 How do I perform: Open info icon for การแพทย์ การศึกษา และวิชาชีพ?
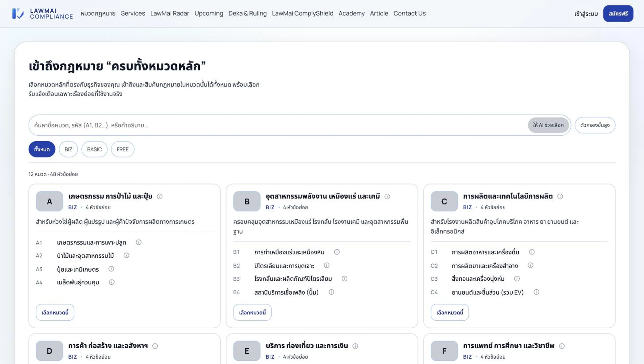[562, 346]
